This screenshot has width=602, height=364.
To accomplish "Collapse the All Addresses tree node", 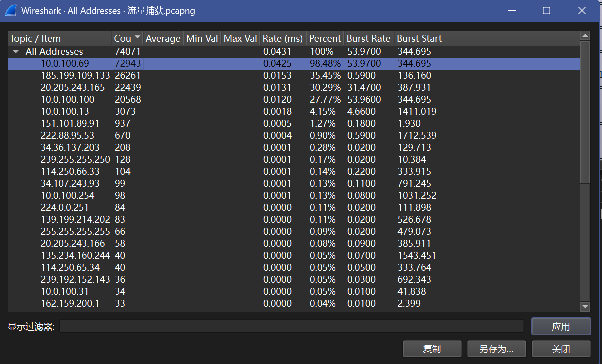I will (16, 52).
